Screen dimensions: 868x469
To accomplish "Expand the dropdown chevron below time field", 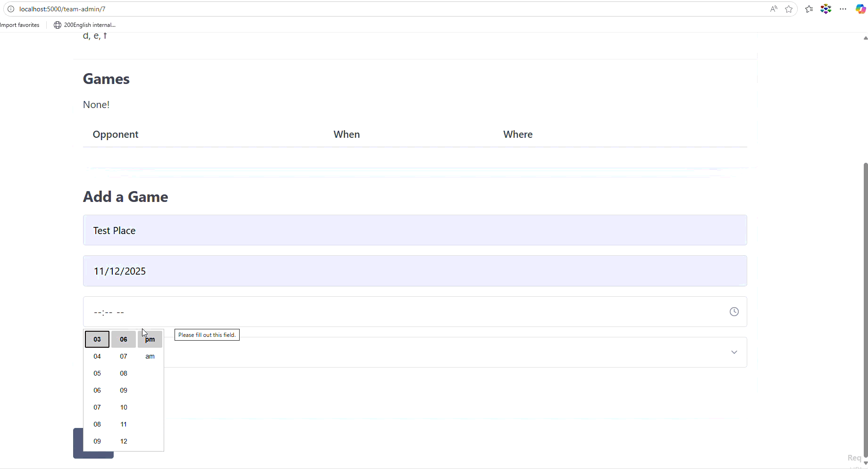I will coord(734,352).
